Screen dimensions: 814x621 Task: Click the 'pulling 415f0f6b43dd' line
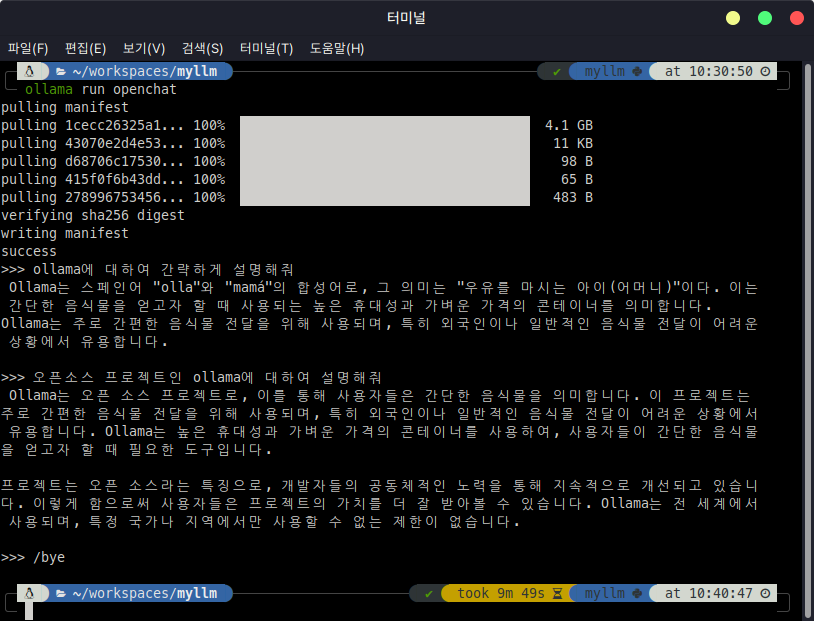coord(113,179)
